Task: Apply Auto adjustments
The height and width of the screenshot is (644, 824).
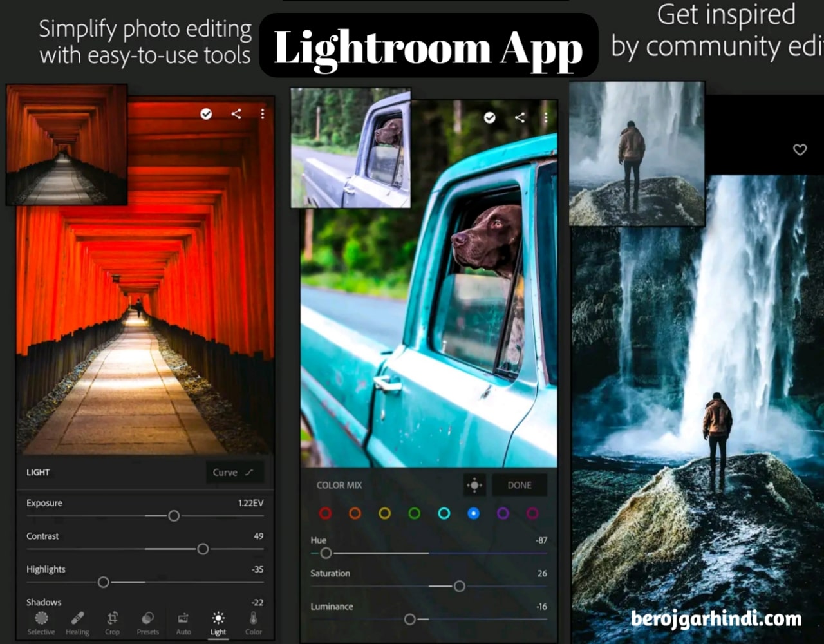Action: (x=183, y=623)
